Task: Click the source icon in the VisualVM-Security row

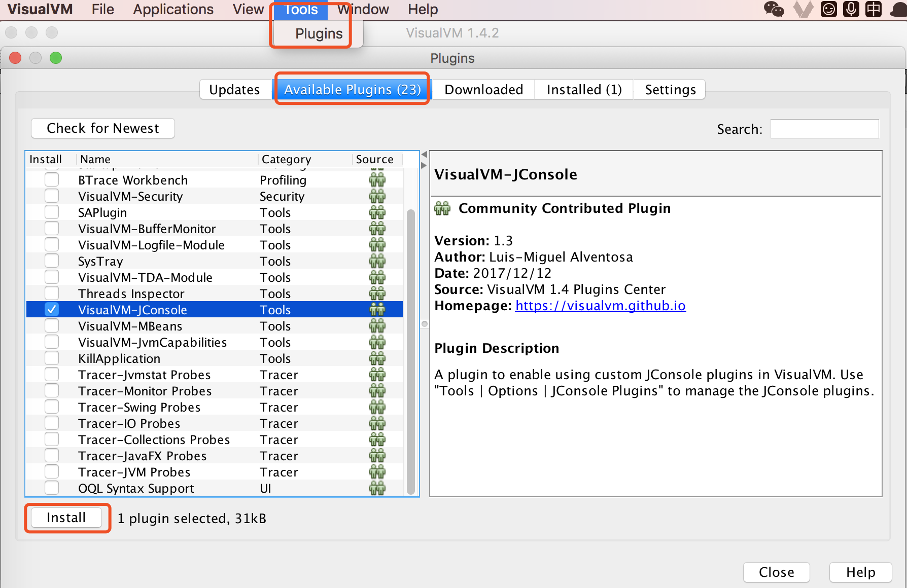Action: pos(377,196)
